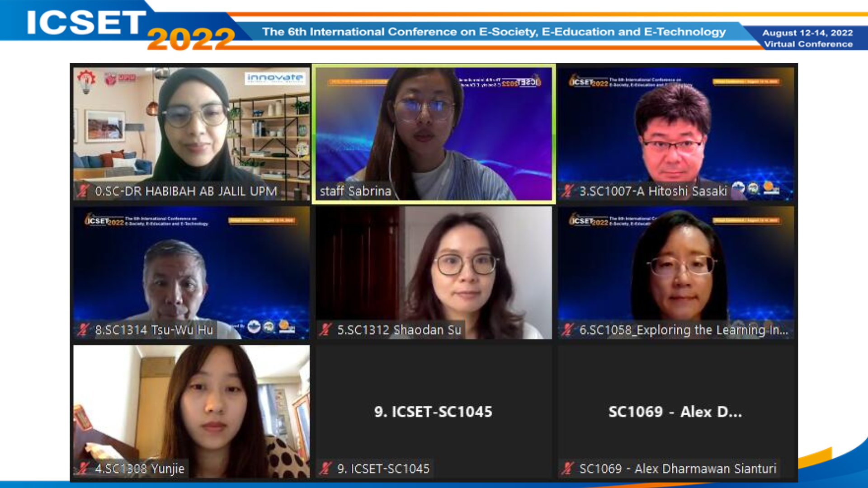The image size is (868, 488).
Task: Click muted mic icon for Alex Dharmawan Sianturi
Action: coord(567,469)
